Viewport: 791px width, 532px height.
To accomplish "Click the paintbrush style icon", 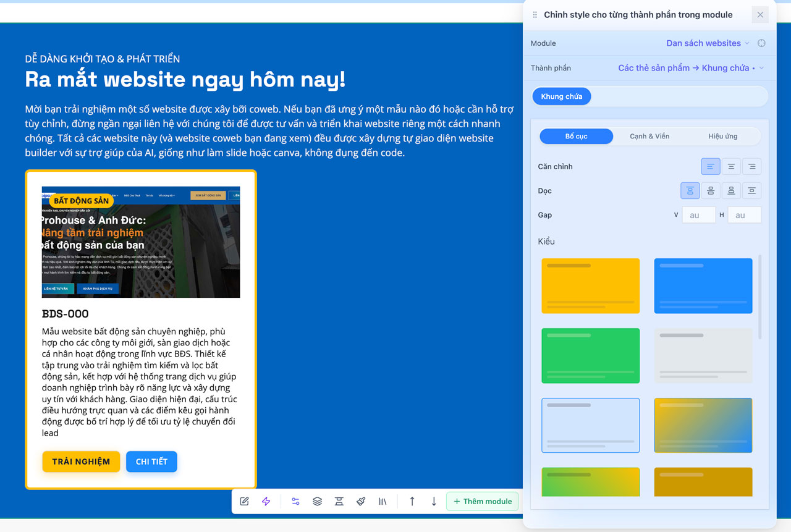I will pos(361,501).
